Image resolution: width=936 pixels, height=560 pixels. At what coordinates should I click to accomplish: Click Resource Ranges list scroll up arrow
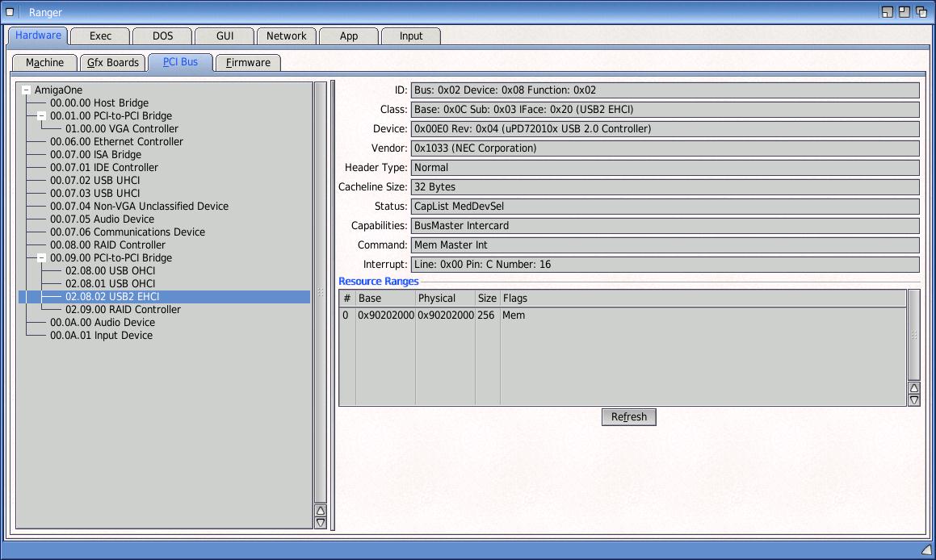914,388
